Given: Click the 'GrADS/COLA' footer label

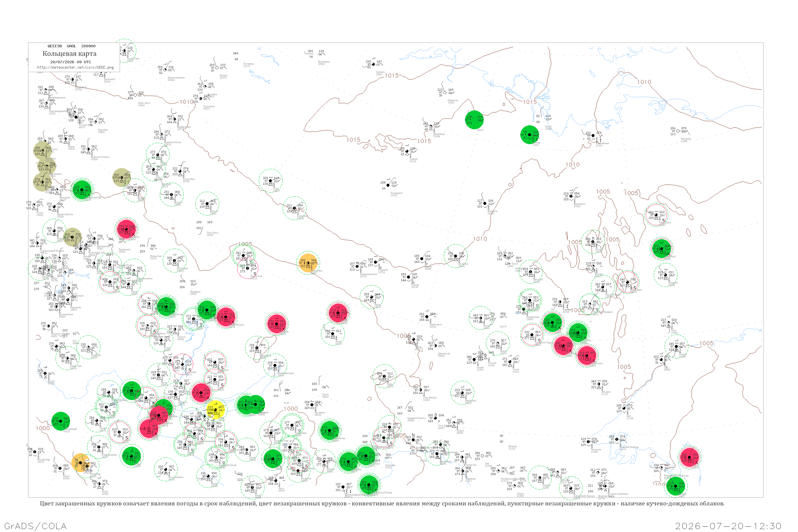Looking at the screenshot, I should [x=35, y=526].
